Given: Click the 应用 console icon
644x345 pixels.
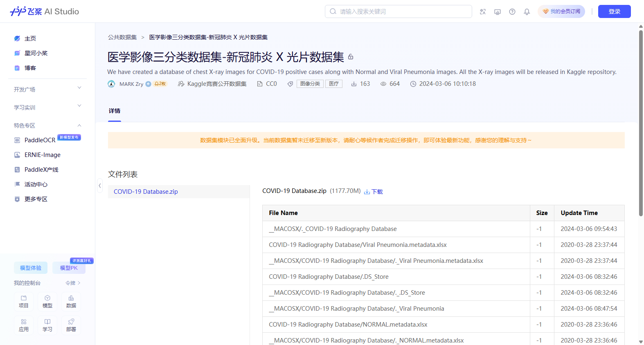Looking at the screenshot, I should (x=24, y=325).
